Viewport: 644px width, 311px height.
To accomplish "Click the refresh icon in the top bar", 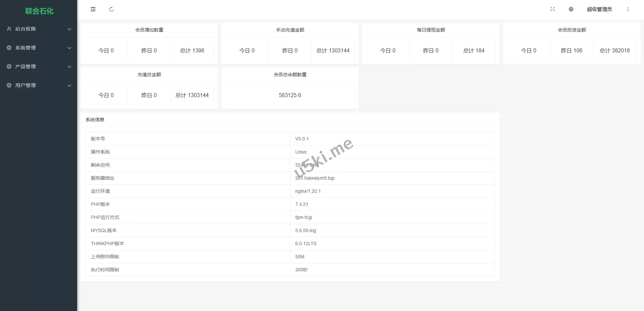I will (112, 9).
